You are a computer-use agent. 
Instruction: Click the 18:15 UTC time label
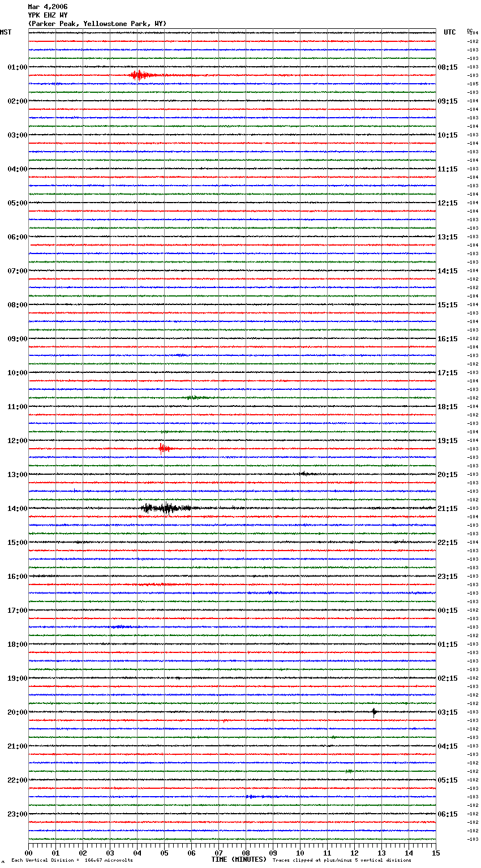[448, 407]
